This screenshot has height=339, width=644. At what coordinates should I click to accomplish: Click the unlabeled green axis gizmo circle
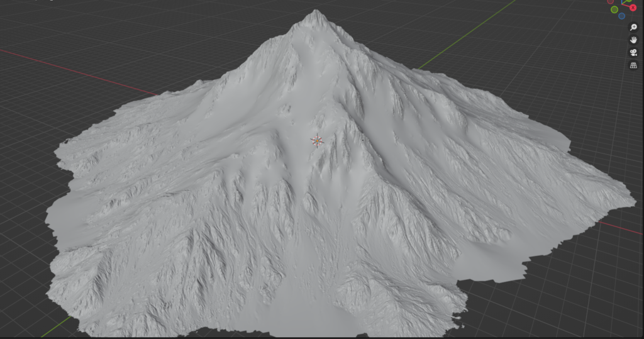[614, 9]
